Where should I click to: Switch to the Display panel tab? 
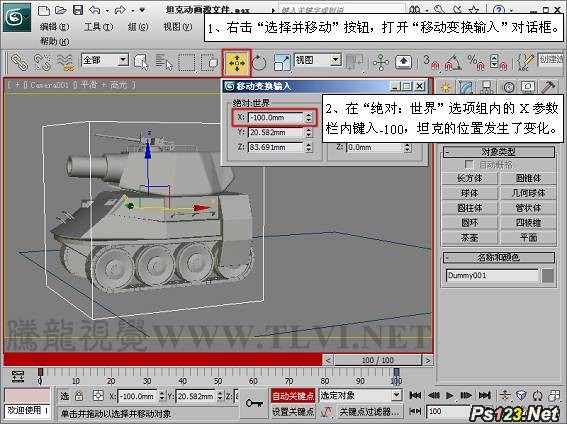click(x=528, y=87)
